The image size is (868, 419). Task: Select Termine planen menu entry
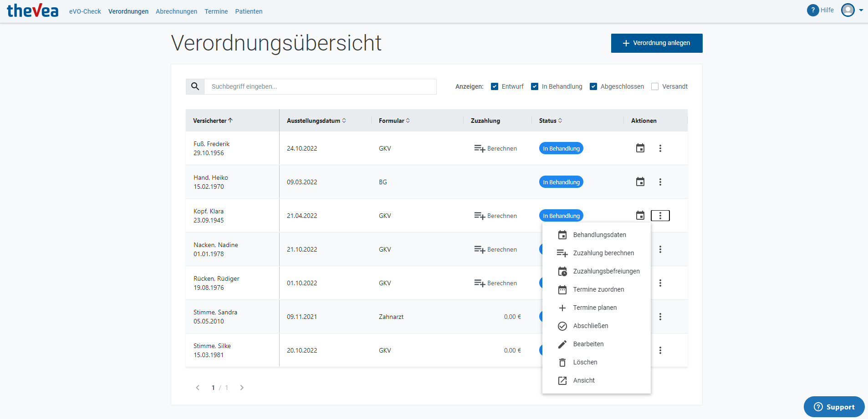coord(597,308)
